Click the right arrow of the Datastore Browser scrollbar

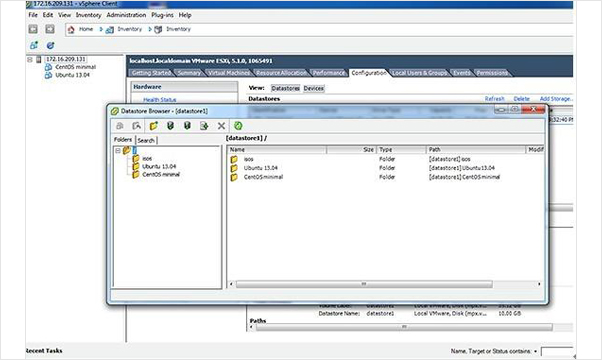pos(539,284)
